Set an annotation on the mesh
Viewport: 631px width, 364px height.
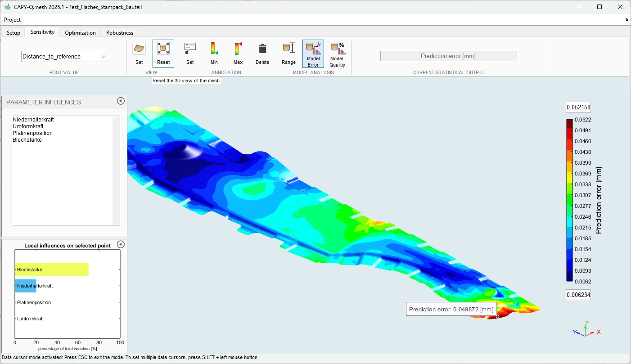tap(190, 54)
